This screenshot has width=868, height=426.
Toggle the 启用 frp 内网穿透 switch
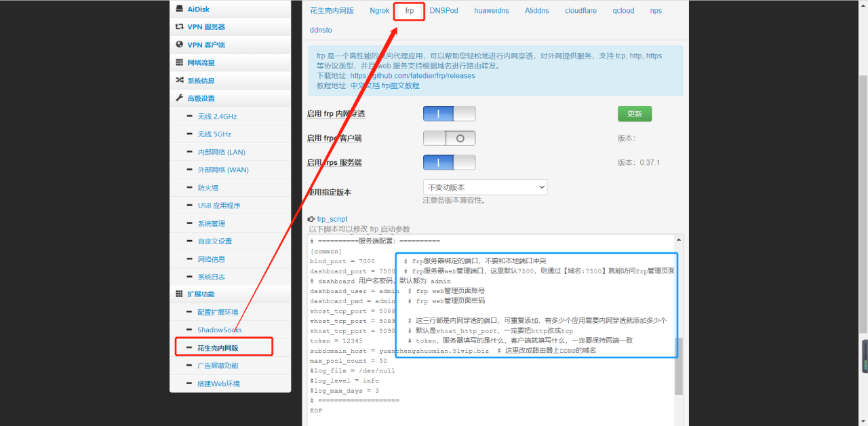point(449,114)
